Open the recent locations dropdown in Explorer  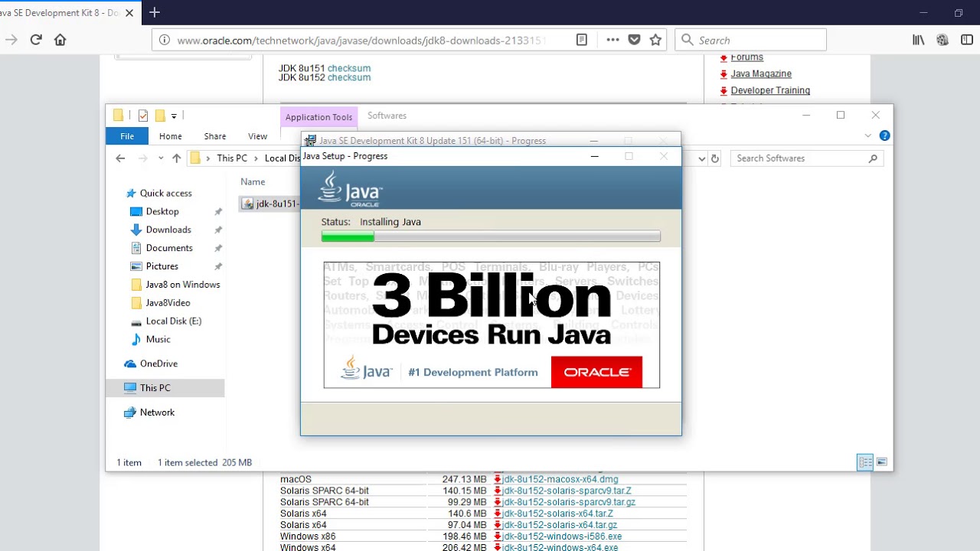coord(161,158)
